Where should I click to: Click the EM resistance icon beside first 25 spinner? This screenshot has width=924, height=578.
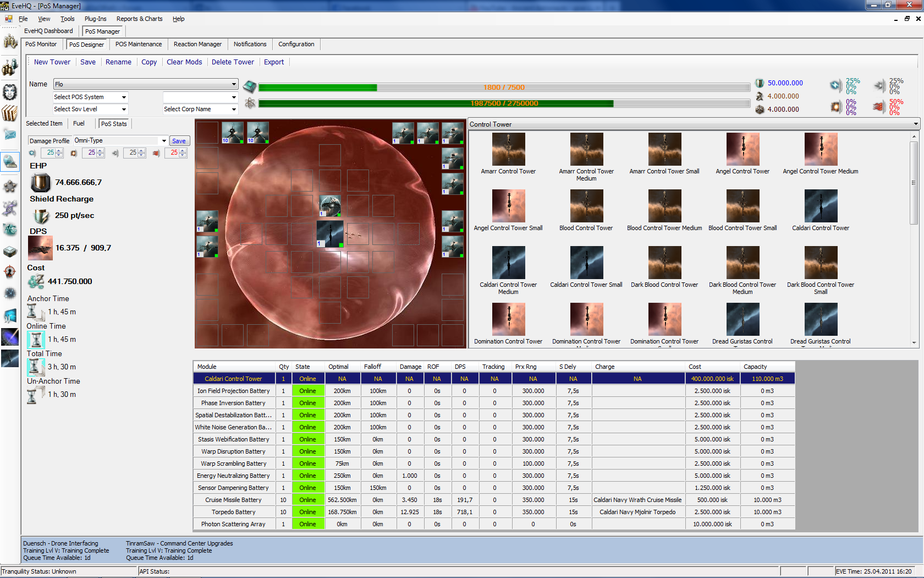point(32,153)
